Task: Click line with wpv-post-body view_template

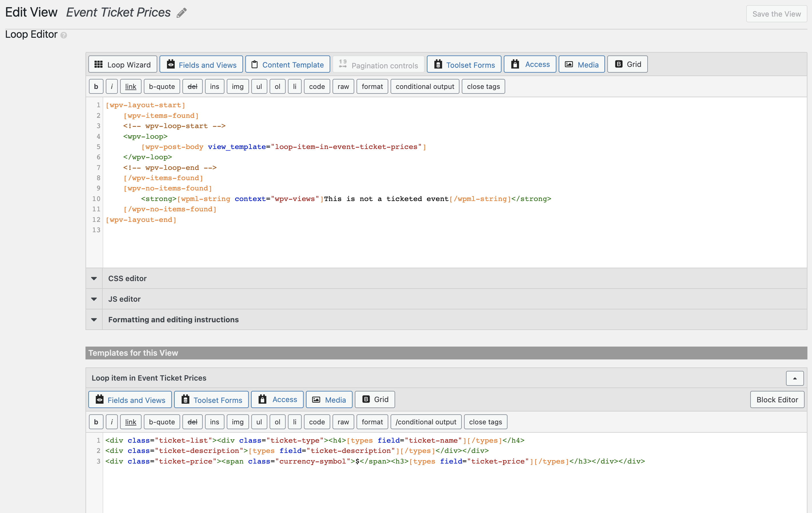Action: click(284, 147)
